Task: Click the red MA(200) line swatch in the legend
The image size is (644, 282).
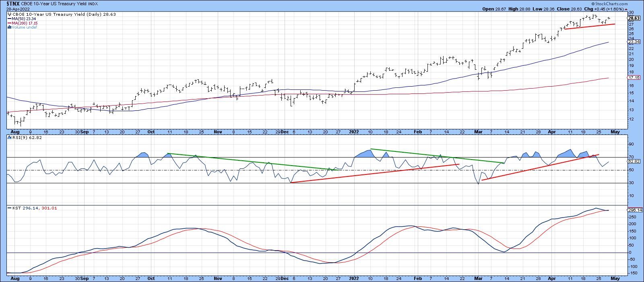Action: click(9, 23)
